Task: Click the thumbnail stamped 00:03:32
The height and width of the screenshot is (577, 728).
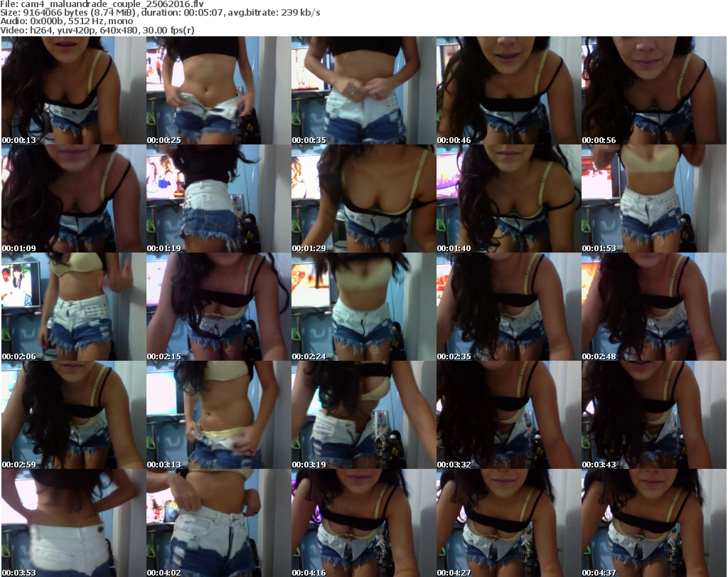Action: 508,415
